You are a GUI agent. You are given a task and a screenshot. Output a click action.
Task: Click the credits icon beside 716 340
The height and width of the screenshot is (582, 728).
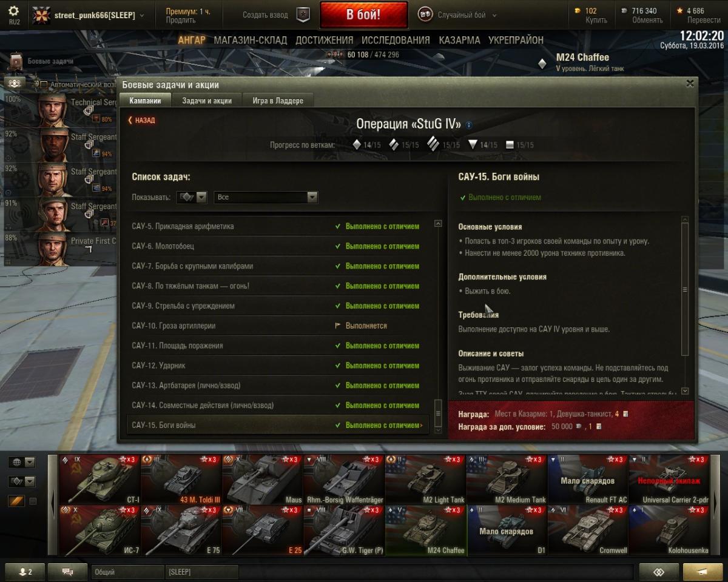pos(624,11)
